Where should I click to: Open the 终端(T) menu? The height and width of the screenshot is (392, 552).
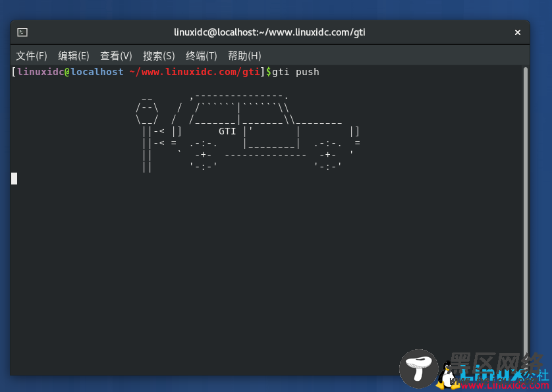(201, 55)
